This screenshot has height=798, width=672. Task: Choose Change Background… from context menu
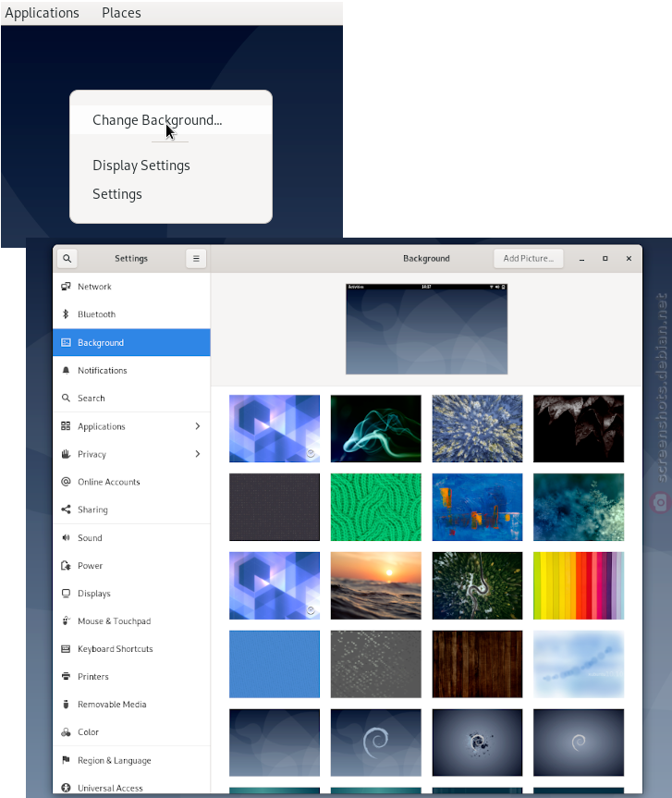171,120
